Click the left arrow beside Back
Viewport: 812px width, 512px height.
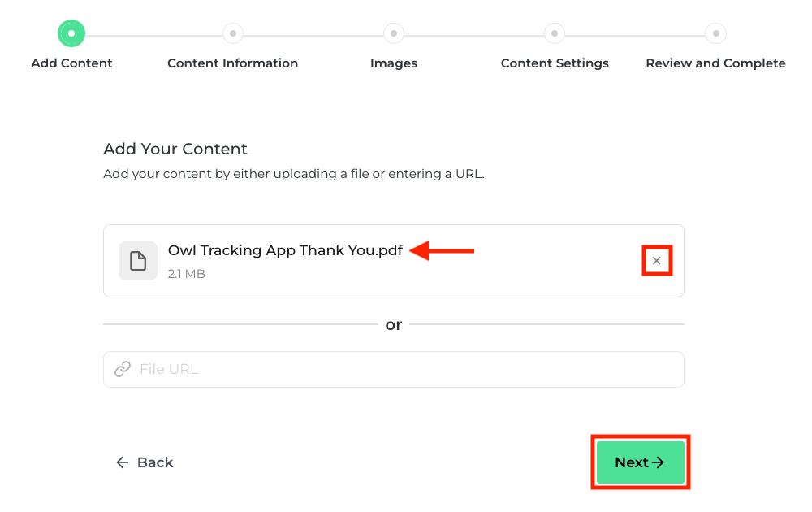click(123, 462)
